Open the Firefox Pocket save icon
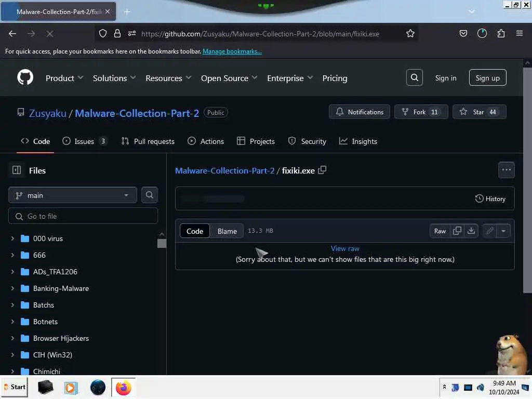 click(x=463, y=33)
